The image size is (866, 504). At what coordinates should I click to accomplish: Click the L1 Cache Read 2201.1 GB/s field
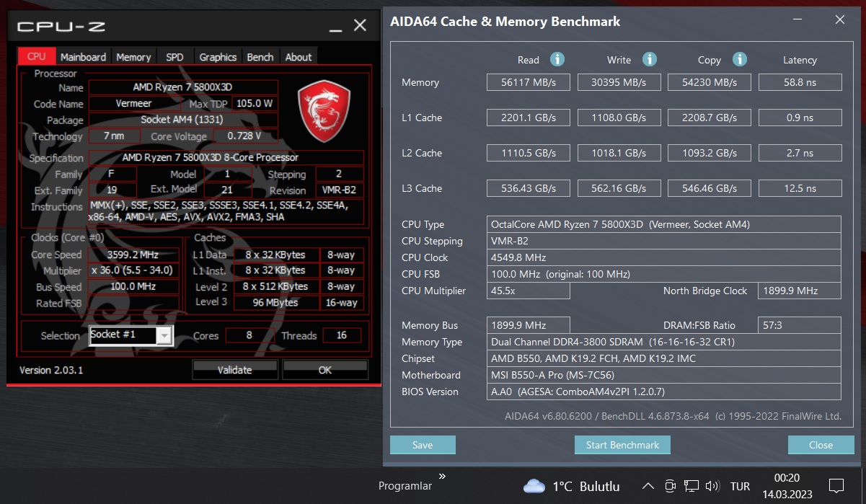(x=529, y=118)
